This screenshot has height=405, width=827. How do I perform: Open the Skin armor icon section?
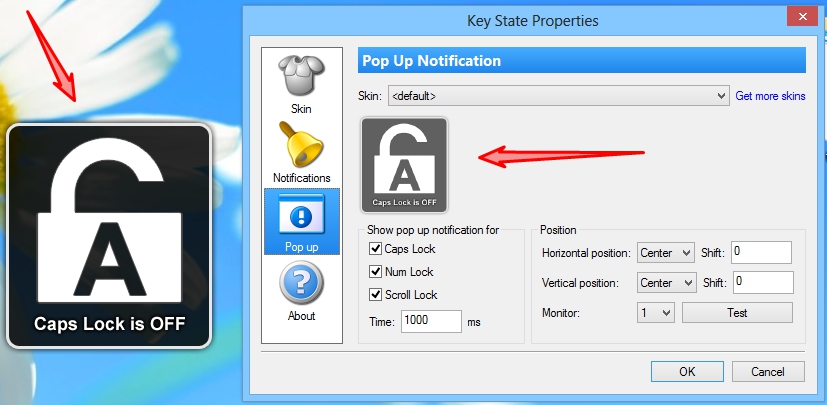[301, 84]
